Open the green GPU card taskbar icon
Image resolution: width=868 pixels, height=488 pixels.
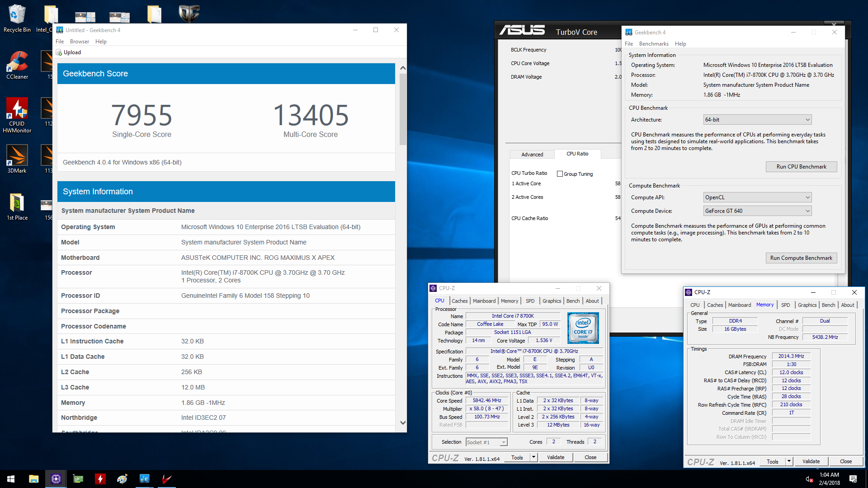[78, 479]
